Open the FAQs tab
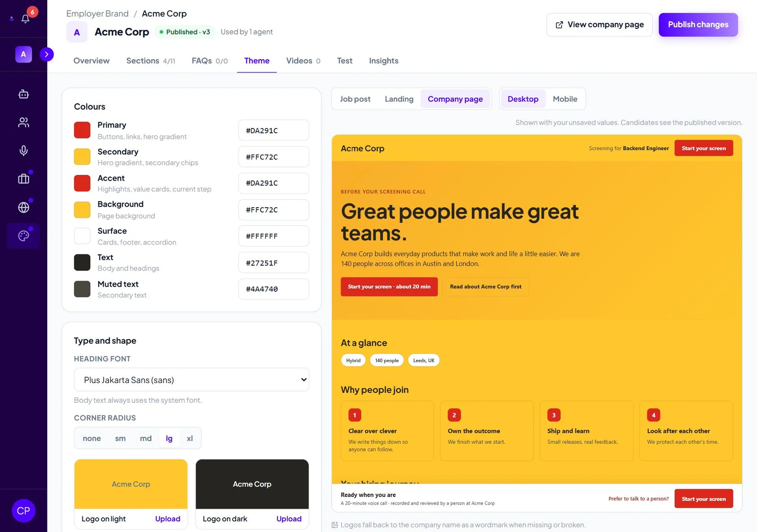 point(210,61)
